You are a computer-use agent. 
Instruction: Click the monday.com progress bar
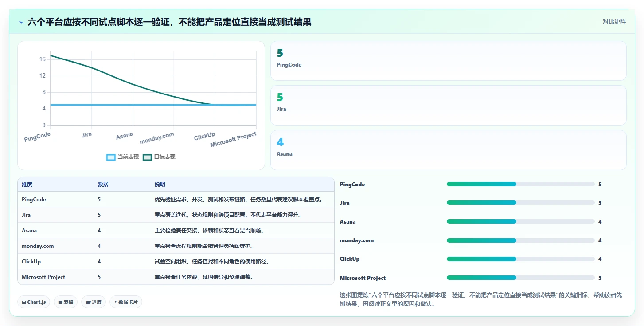[520, 240]
